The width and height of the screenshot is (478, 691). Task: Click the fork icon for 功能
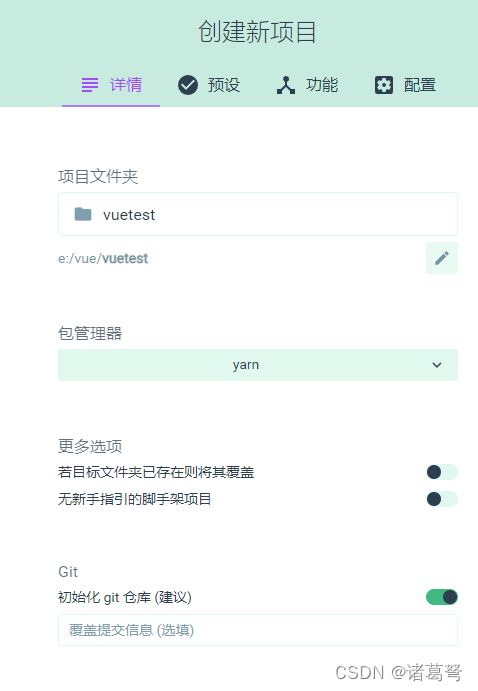(286, 85)
